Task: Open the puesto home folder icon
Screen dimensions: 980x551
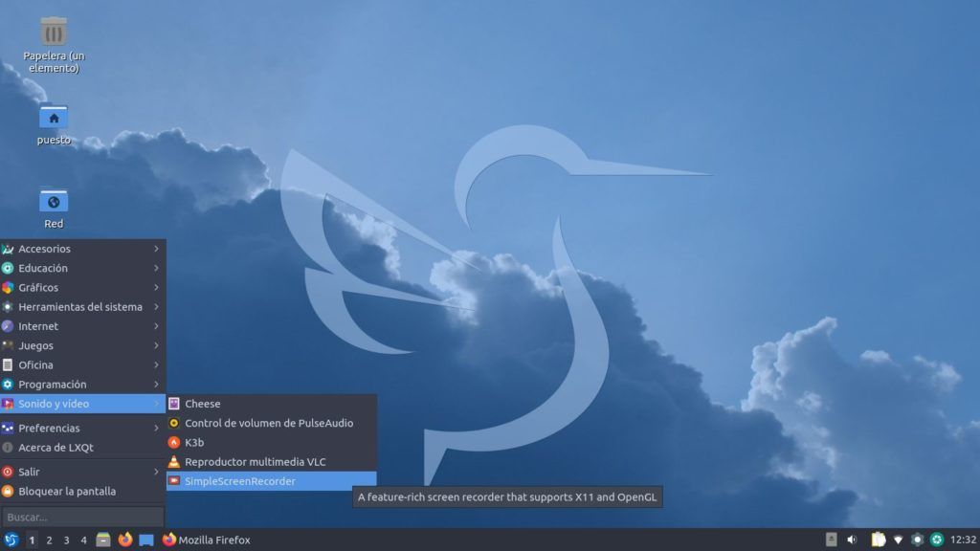Action: 54,118
